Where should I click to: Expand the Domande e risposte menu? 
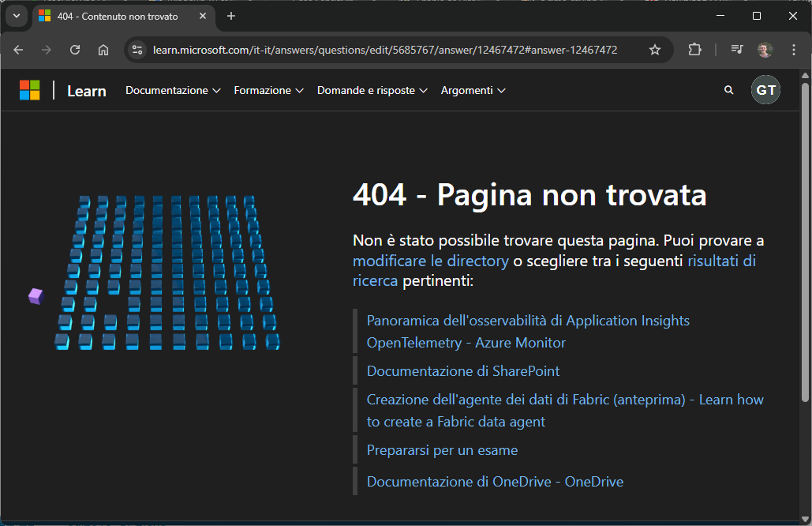coord(372,90)
